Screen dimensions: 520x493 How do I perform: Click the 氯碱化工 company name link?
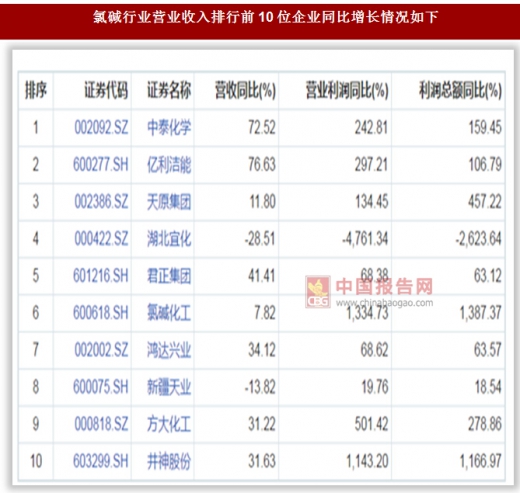(169, 313)
